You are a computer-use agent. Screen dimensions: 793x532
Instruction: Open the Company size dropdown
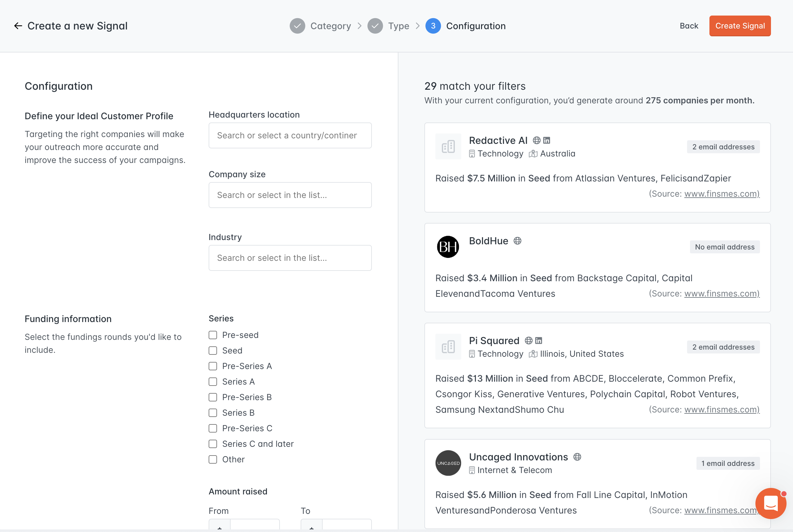[x=290, y=195]
